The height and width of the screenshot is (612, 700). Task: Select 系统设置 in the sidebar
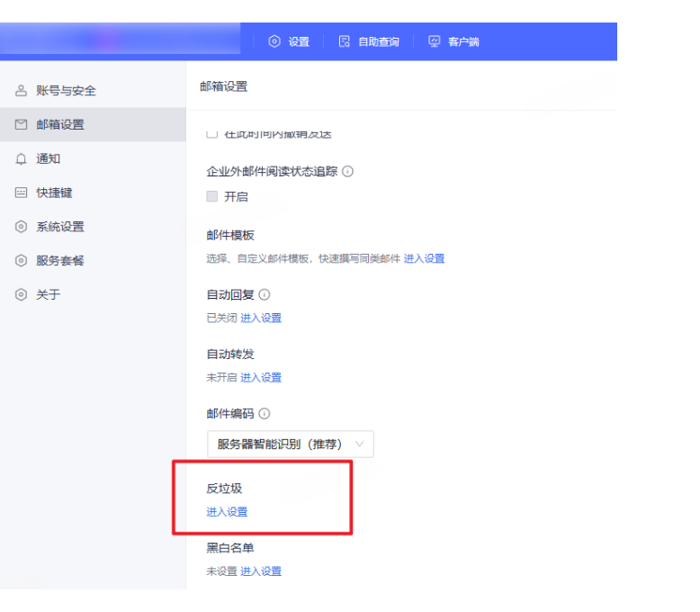point(93,227)
